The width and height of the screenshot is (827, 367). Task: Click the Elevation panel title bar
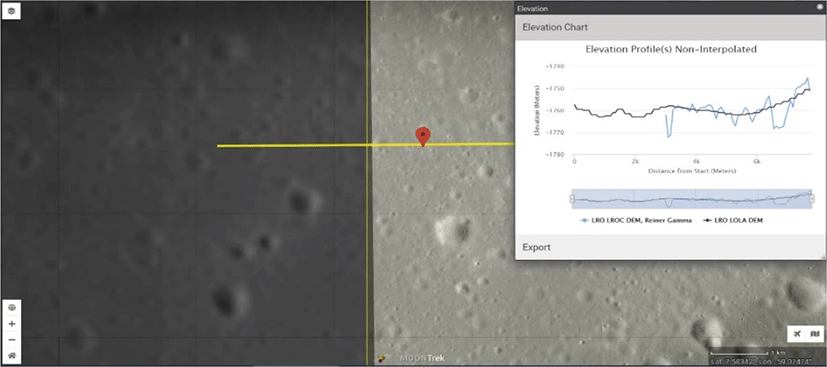click(x=665, y=8)
